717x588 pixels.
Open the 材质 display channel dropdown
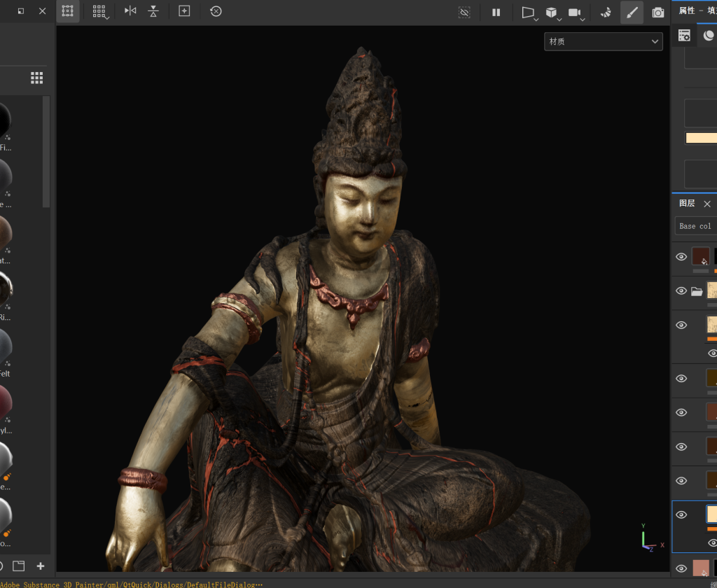[603, 41]
